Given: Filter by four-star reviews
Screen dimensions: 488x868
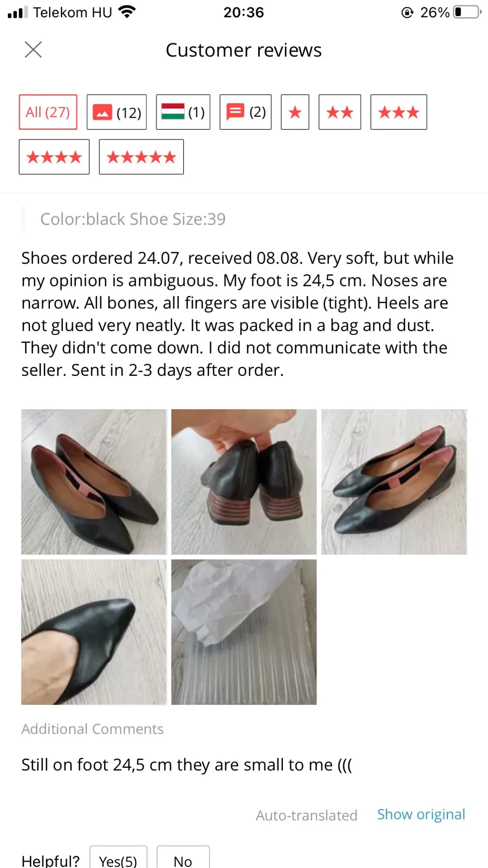Looking at the screenshot, I should tap(54, 157).
